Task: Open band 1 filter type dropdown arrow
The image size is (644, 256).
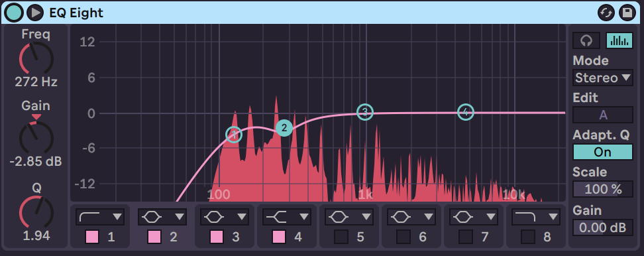Action: (117, 217)
